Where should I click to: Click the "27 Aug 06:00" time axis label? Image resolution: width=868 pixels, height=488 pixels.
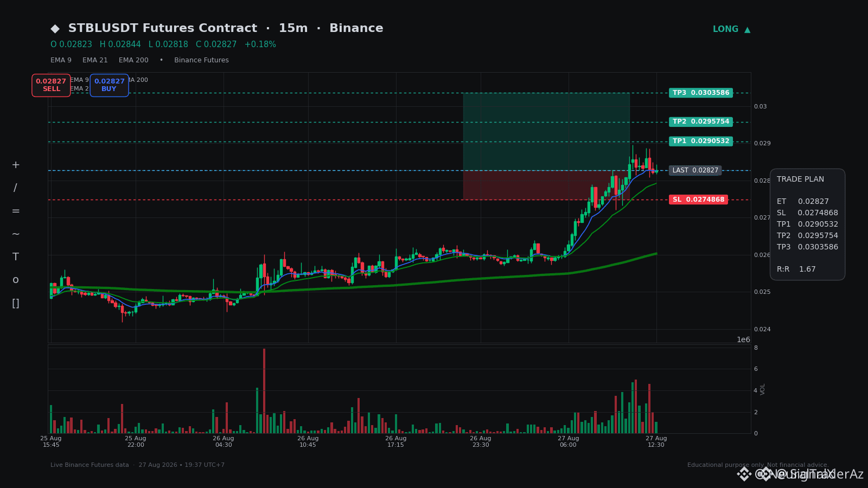569,441
